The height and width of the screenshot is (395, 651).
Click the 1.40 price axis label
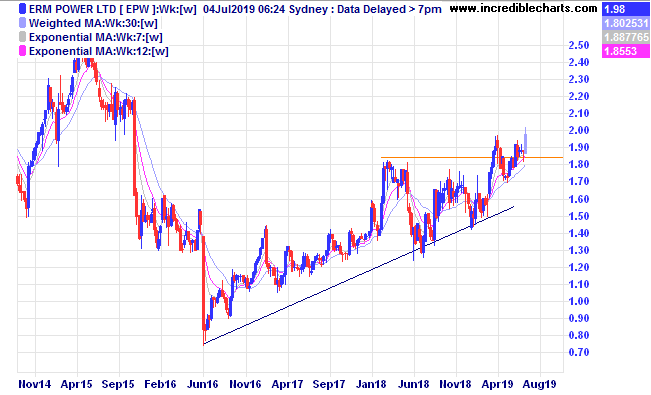[x=579, y=233]
